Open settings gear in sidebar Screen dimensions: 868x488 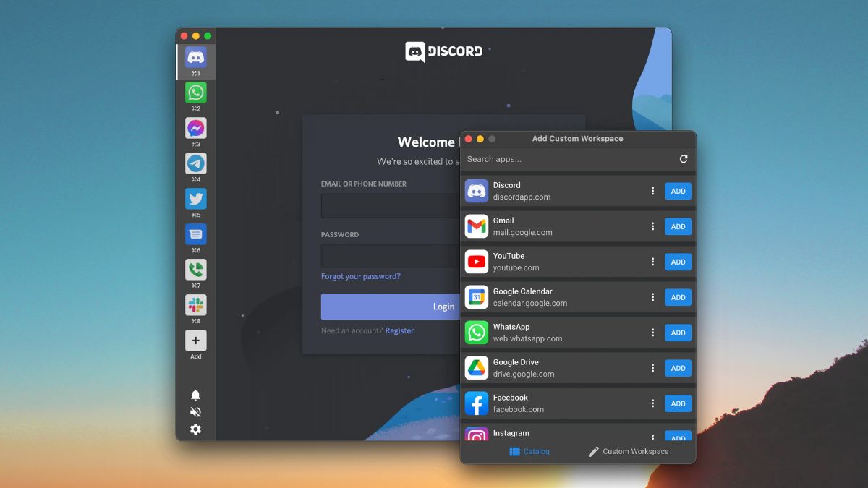coord(195,429)
